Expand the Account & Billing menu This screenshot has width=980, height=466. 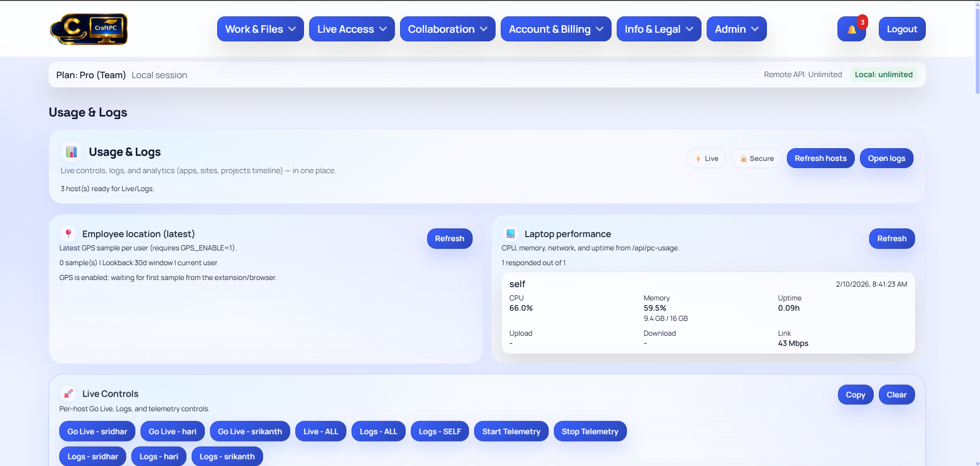[x=556, y=29]
